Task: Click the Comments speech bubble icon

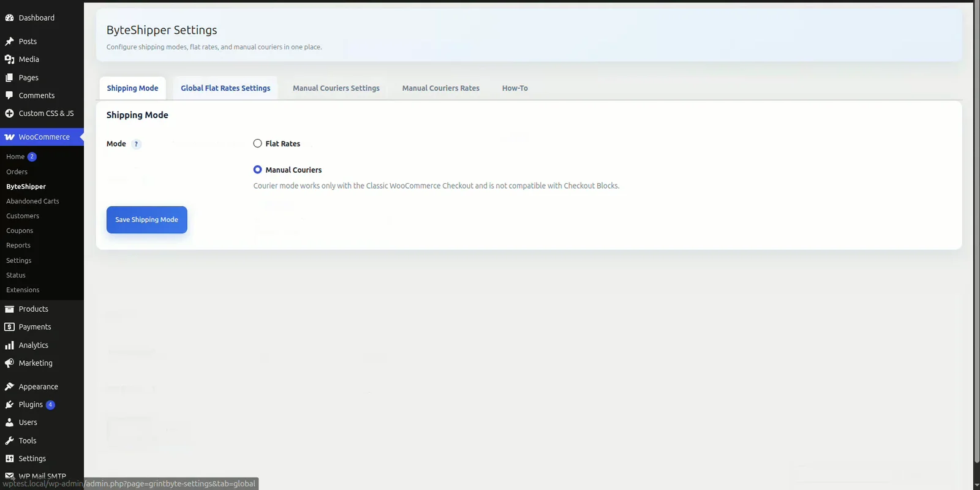Action: [9, 96]
